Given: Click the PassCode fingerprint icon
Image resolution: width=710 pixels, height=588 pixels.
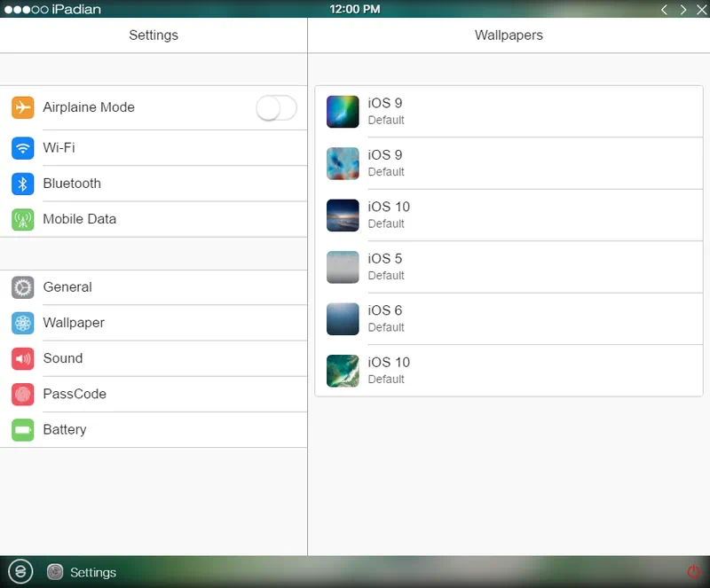Looking at the screenshot, I should pos(23,395).
